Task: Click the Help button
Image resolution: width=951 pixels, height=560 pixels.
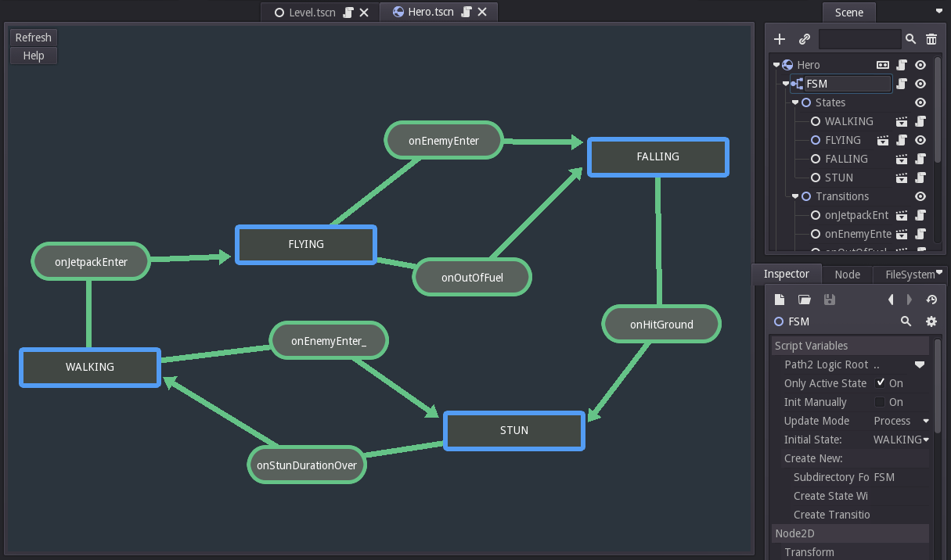Action: click(34, 56)
